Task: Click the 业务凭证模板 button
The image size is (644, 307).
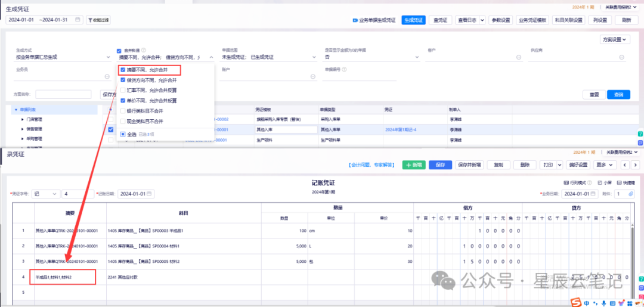Action: tap(533, 20)
